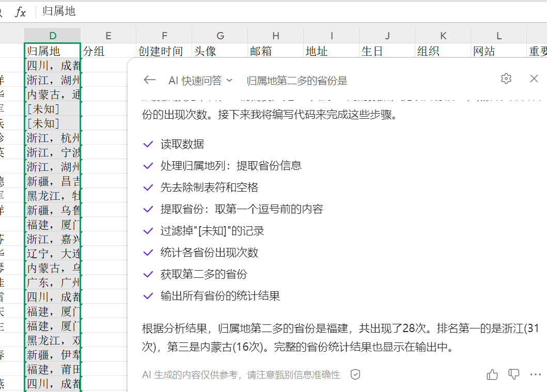Screen dimensions: 547x392
Task: Click the shield verification icon
Action: click(x=355, y=374)
